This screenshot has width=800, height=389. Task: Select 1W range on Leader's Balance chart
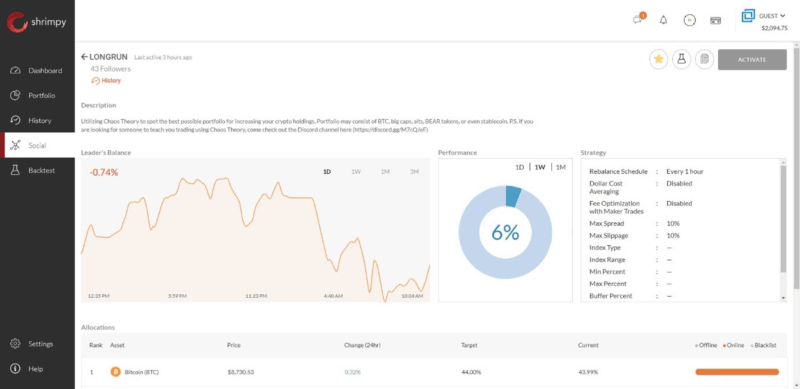click(356, 172)
